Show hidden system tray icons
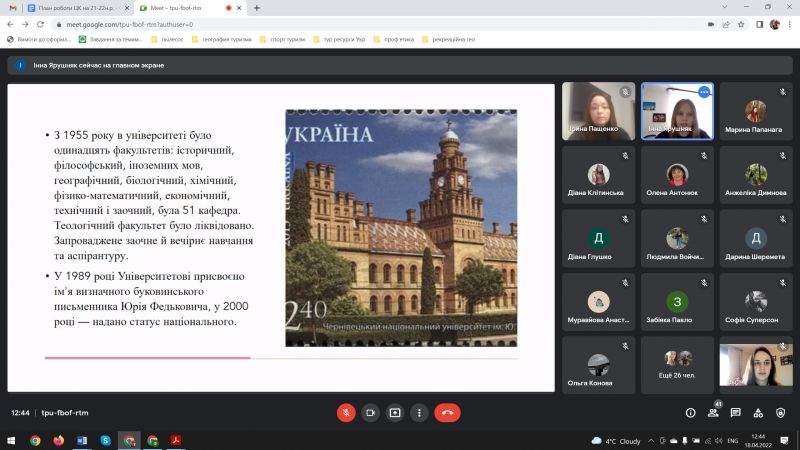The width and height of the screenshot is (800, 450). tap(651, 441)
